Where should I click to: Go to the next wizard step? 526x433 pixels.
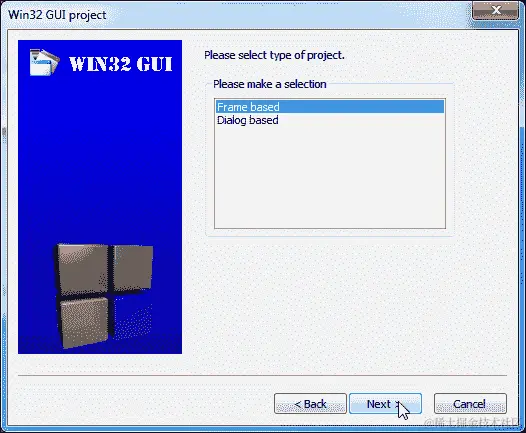point(385,403)
